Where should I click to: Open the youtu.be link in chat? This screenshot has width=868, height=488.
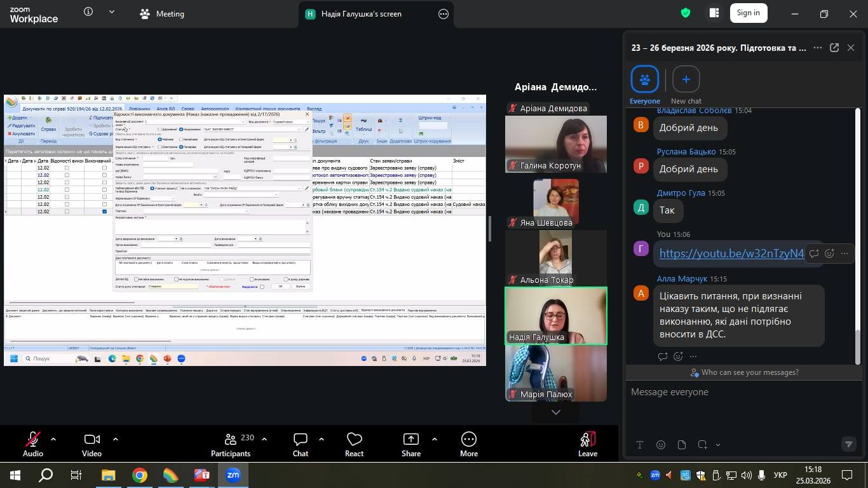[731, 254]
